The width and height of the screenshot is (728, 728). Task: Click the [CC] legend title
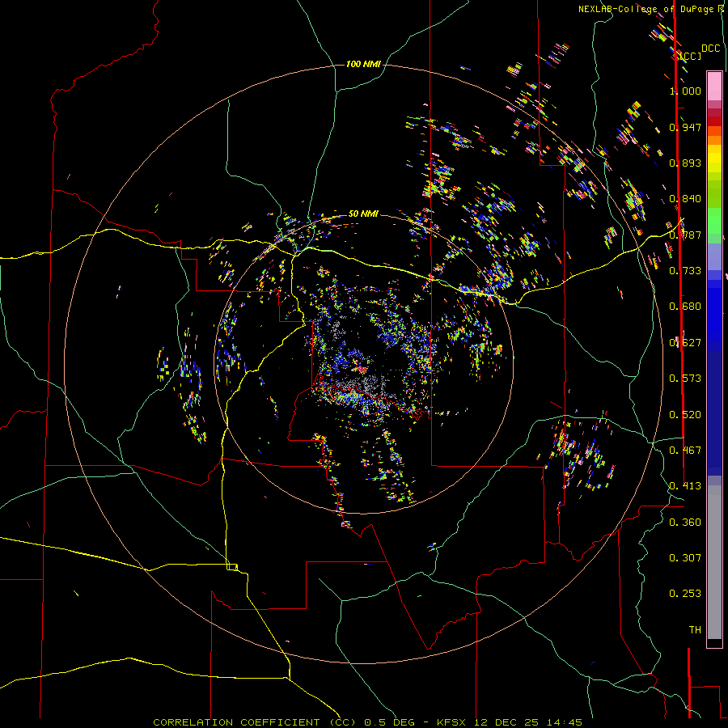click(x=689, y=56)
